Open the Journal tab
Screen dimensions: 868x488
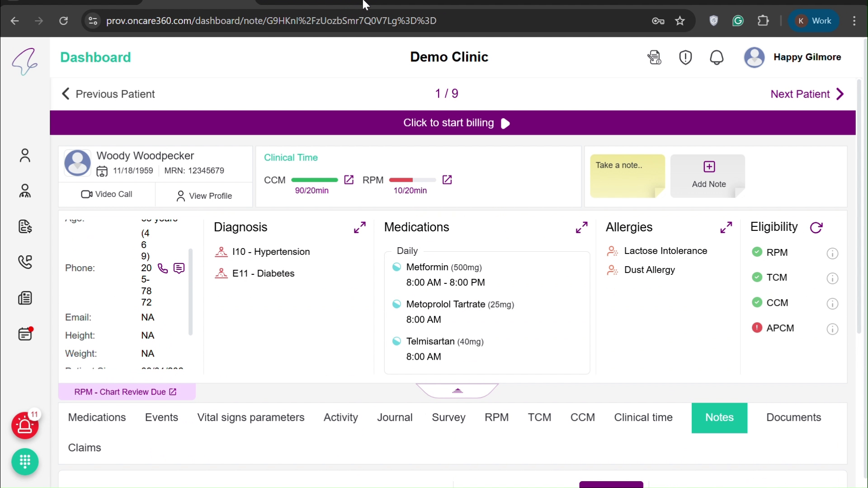[x=395, y=418]
